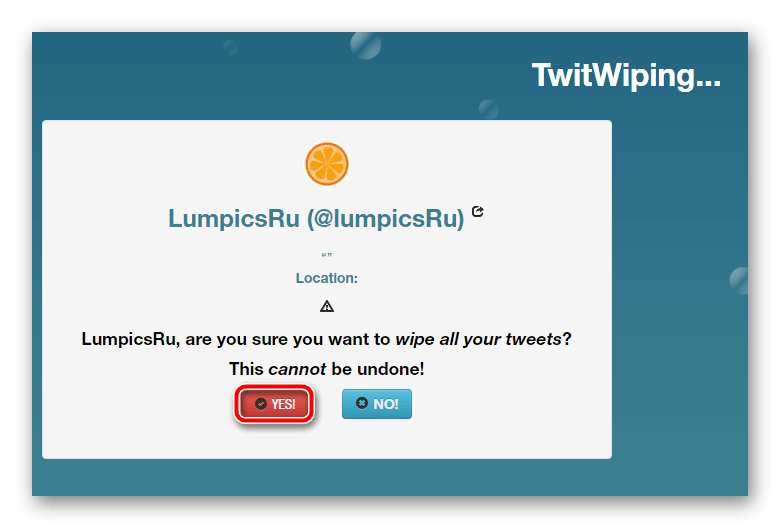
Task: Click the Location: label
Action: coord(327,278)
